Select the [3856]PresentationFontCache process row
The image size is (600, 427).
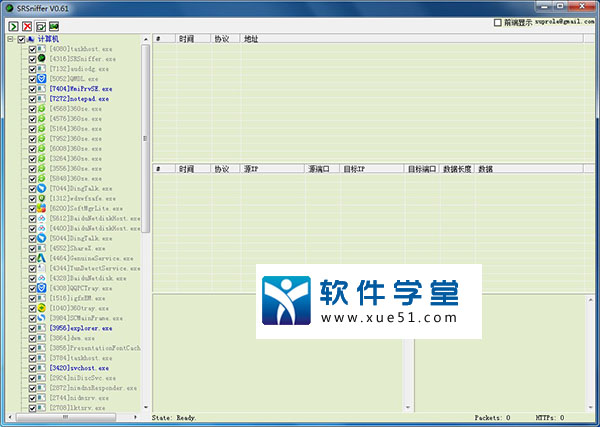[x=95, y=348]
